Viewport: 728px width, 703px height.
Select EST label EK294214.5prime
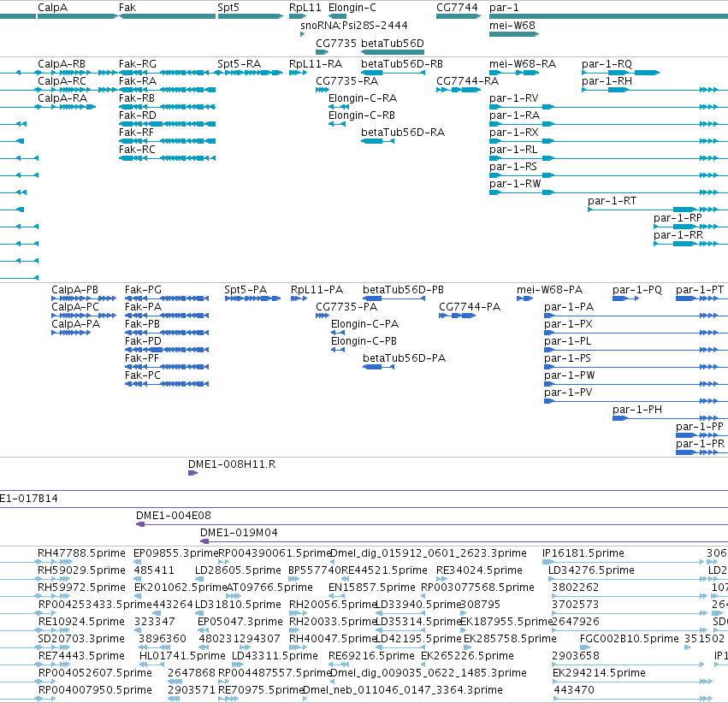pos(599,672)
